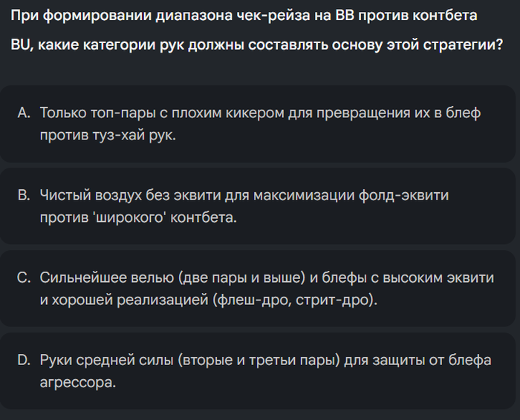Click the letter 'B.' option label
520x420 pixels.
[x=24, y=195]
